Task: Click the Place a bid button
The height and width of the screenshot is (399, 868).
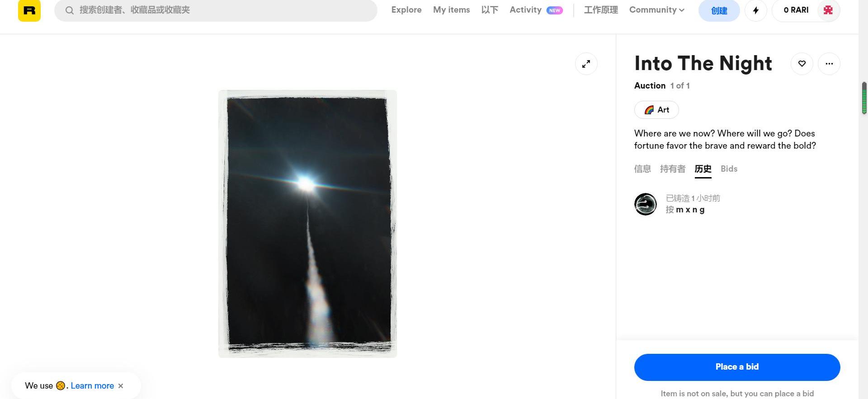Action: [x=737, y=367]
